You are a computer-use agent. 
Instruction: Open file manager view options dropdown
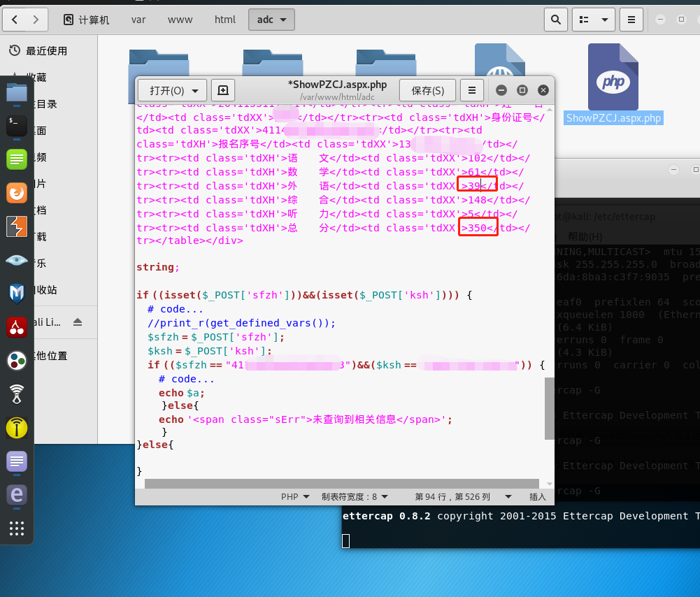pos(605,20)
